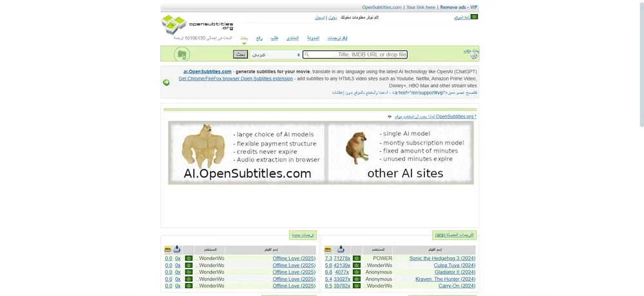This screenshot has width=644, height=296.
Task: Click the flag icon in Kraven: The Hunter row
Action: 357,279
